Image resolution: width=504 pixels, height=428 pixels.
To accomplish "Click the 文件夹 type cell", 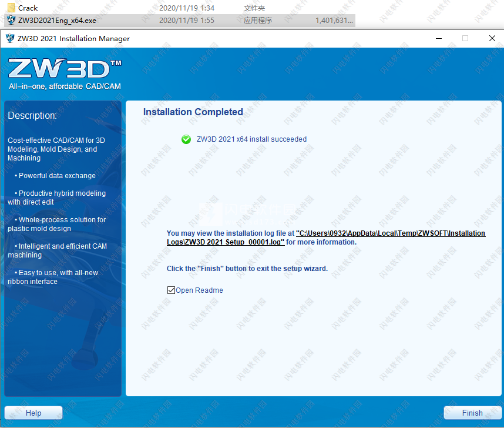I will (254, 8).
